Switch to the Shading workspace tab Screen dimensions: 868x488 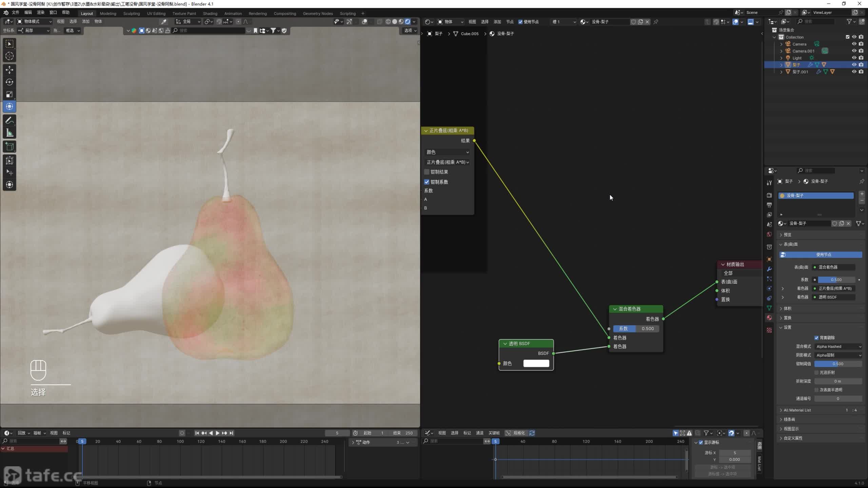click(x=210, y=14)
